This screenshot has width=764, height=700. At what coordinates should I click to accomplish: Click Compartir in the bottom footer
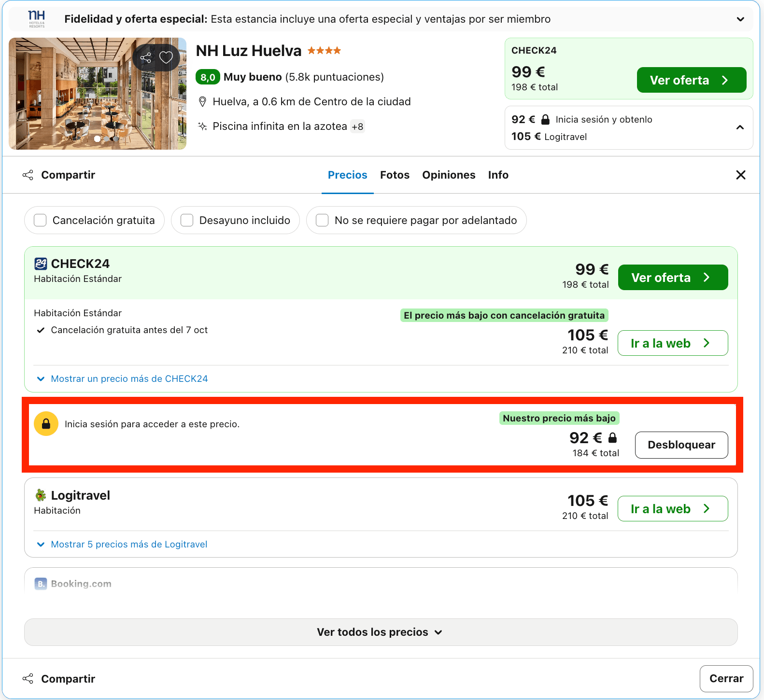point(59,679)
